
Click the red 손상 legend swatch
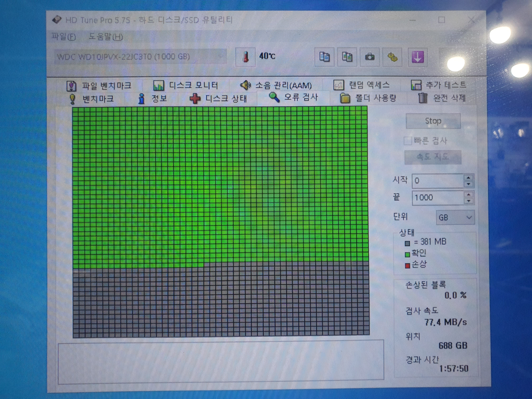coord(407,266)
